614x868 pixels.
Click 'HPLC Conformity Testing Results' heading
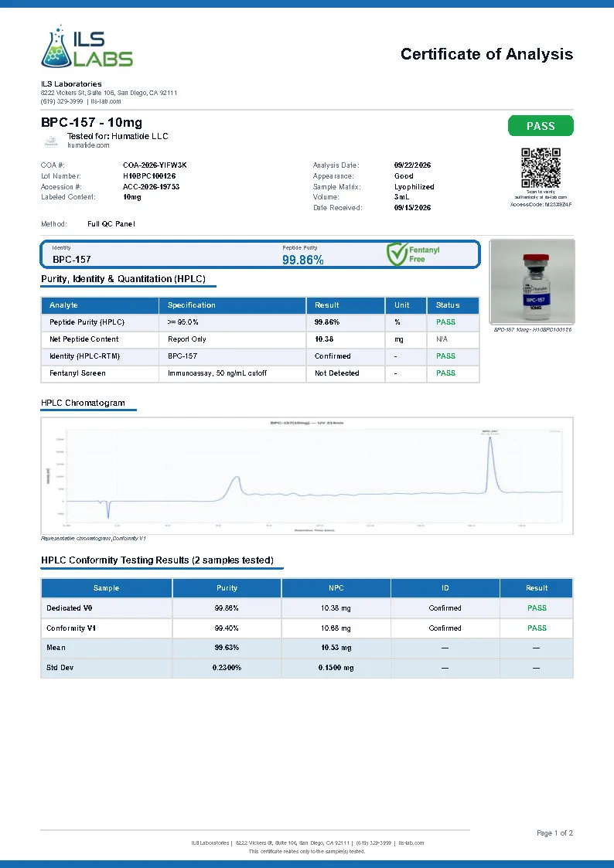[x=157, y=560]
